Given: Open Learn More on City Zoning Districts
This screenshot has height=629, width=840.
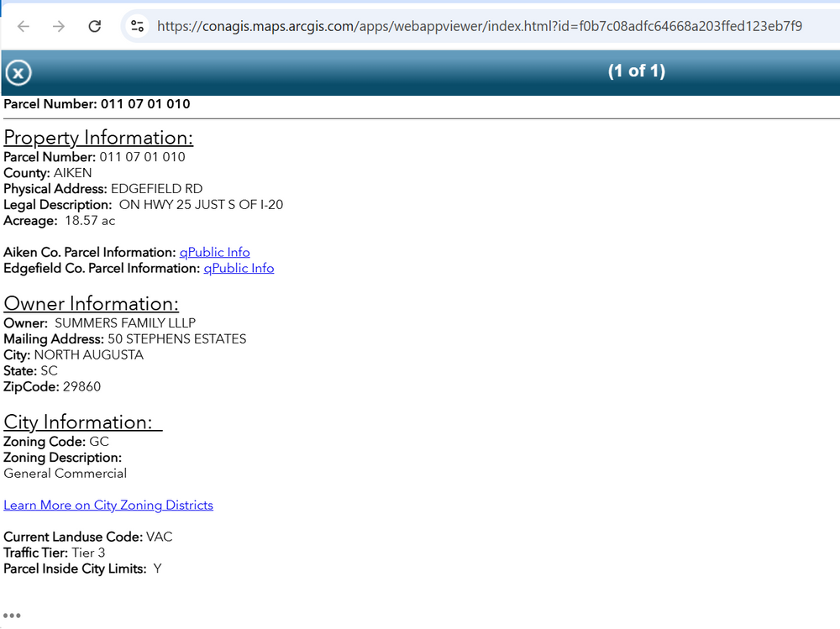Looking at the screenshot, I should (x=108, y=506).
